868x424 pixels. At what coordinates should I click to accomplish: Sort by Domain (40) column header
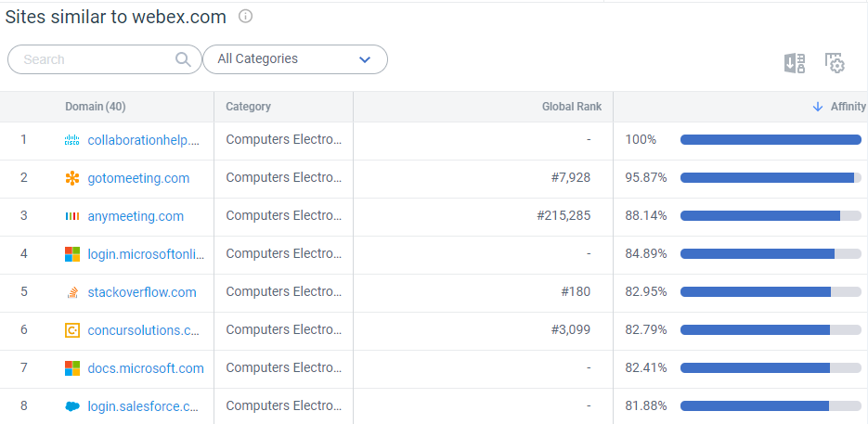96,107
